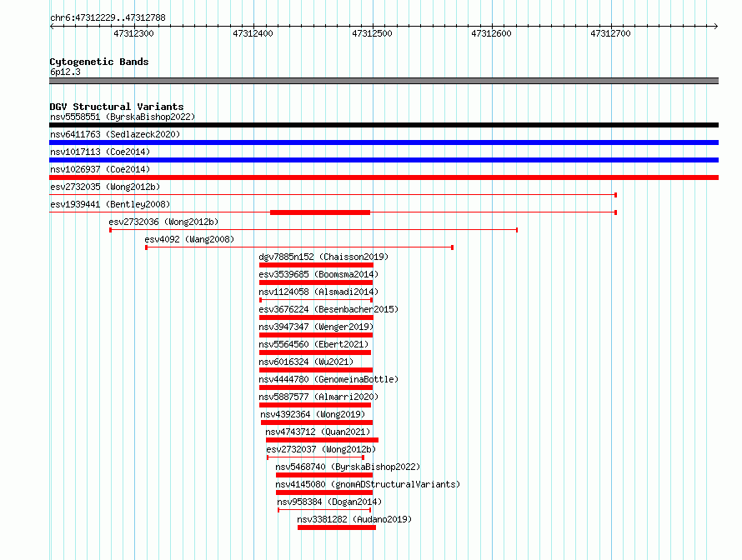Open nsv5564560 (Ebert2021) variant label

[313, 344]
